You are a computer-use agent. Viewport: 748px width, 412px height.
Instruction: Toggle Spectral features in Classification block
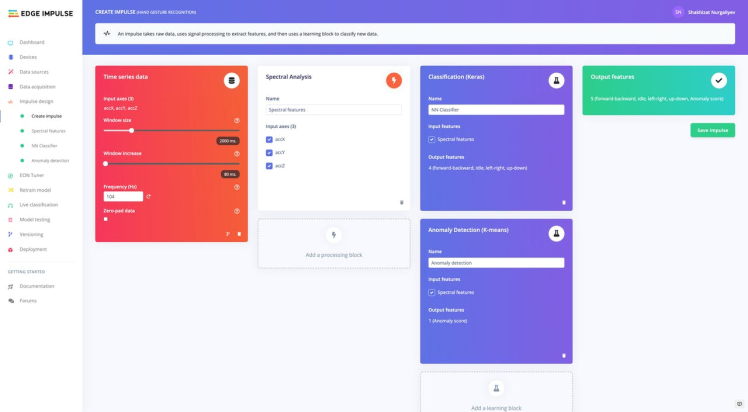point(432,140)
